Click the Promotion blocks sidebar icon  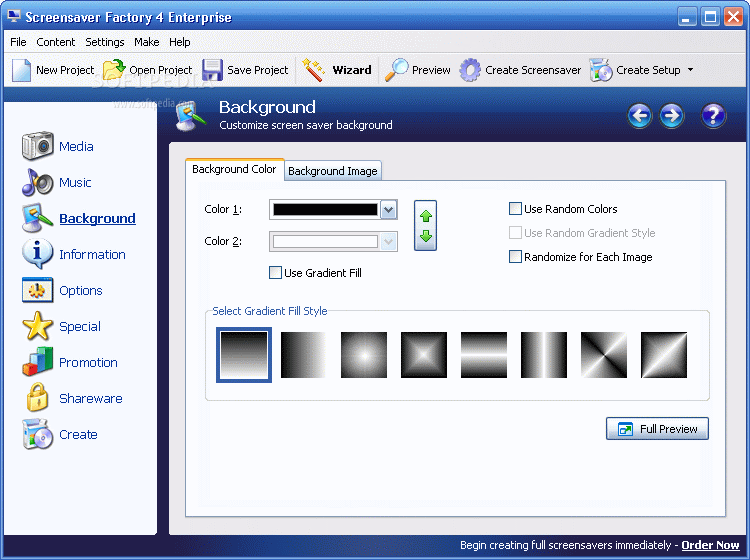coord(37,362)
